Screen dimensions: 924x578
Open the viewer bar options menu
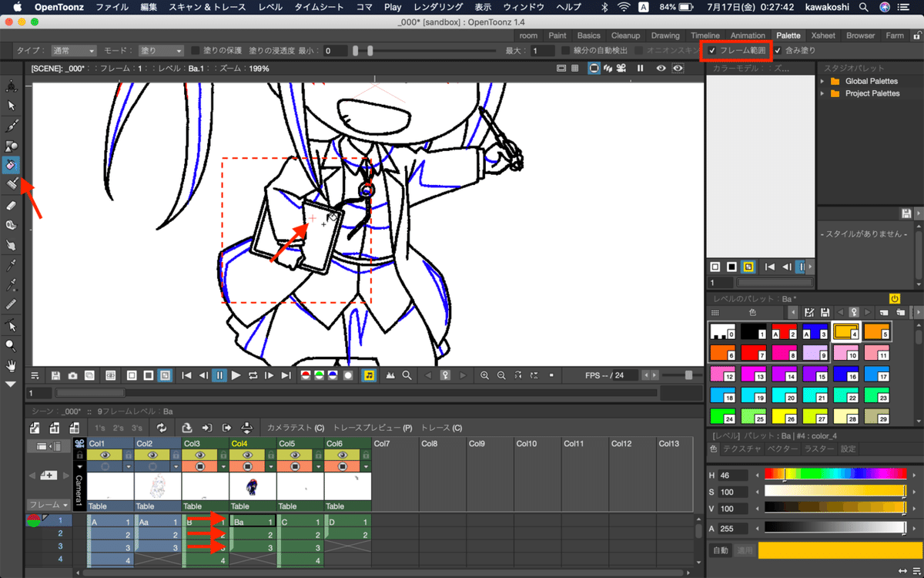coord(35,375)
